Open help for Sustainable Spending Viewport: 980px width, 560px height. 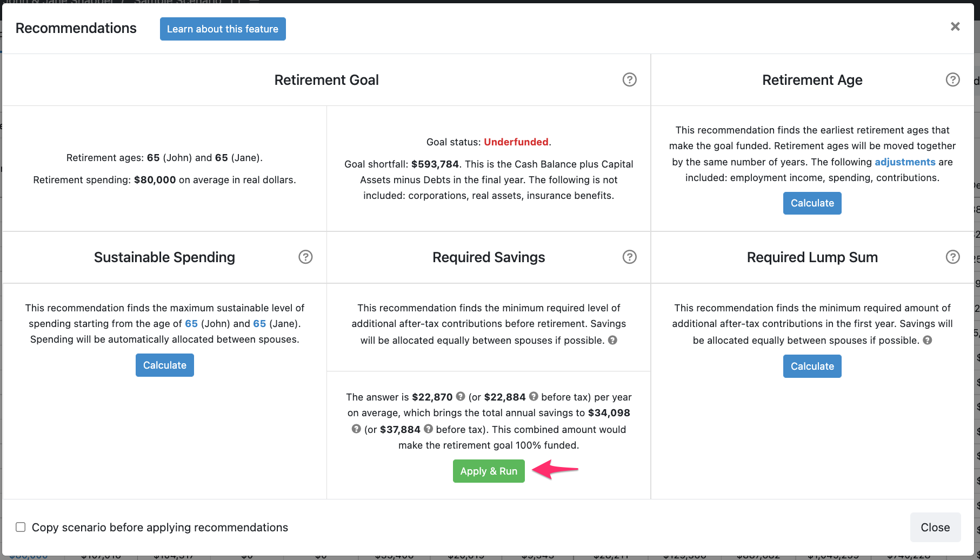pos(305,257)
